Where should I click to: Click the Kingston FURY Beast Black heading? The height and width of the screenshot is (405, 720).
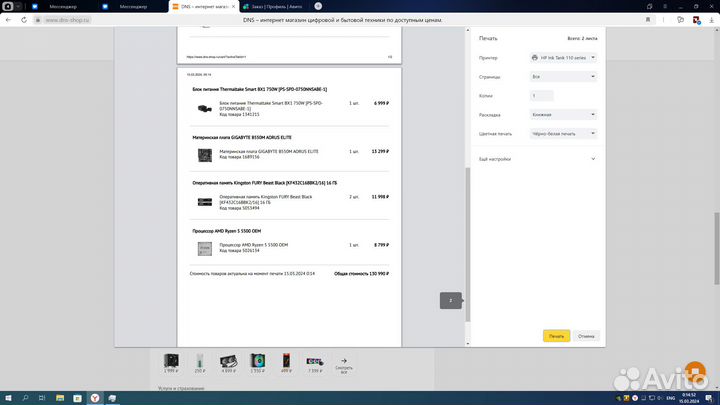[264, 183]
